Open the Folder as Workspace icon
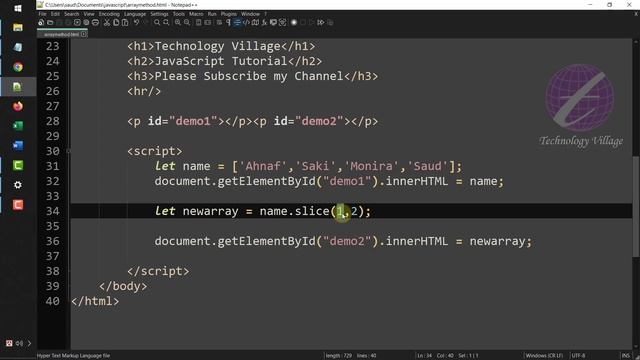 pyautogui.click(x=273, y=22)
